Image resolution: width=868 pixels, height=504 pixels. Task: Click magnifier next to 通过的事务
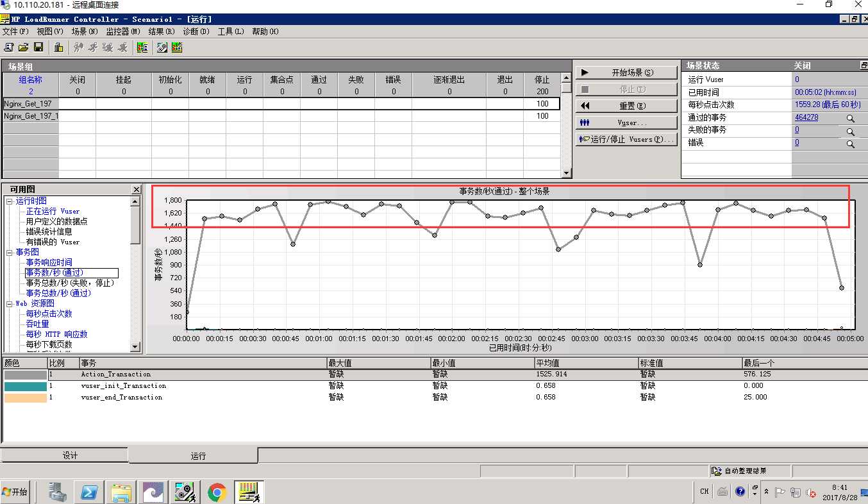click(x=850, y=119)
